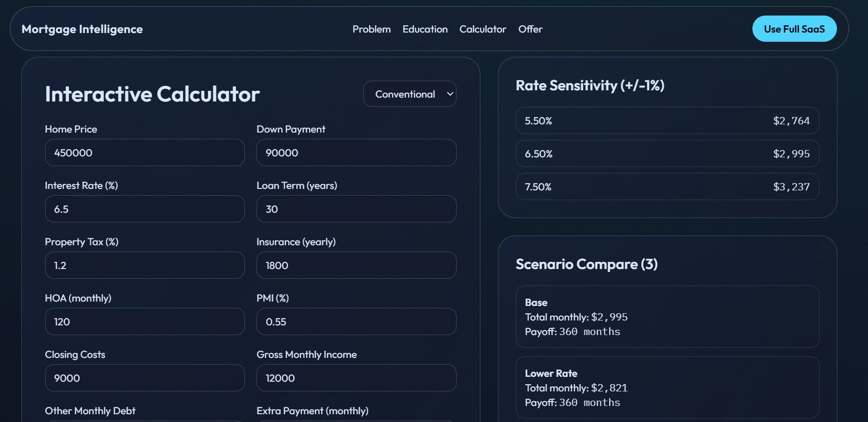Click the Base scenario card
The height and width of the screenshot is (422, 868).
coord(667,317)
